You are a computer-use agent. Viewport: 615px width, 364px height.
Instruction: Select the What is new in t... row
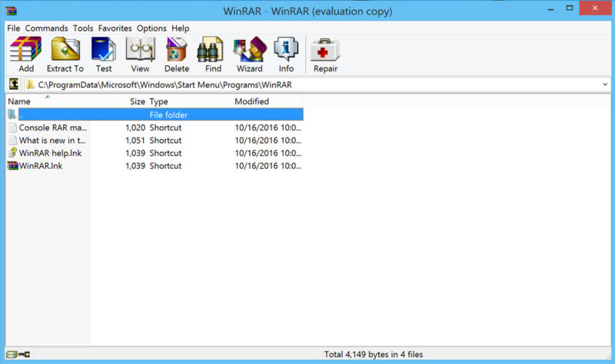(155, 141)
